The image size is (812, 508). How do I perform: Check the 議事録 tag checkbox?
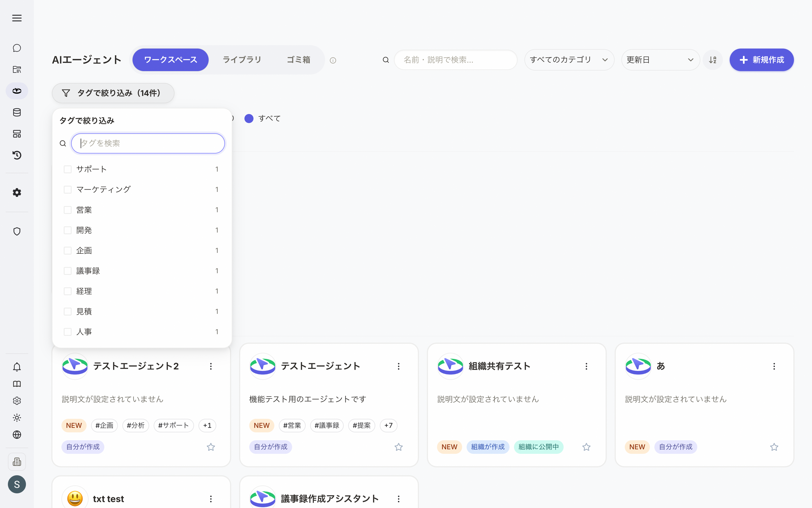point(68,271)
